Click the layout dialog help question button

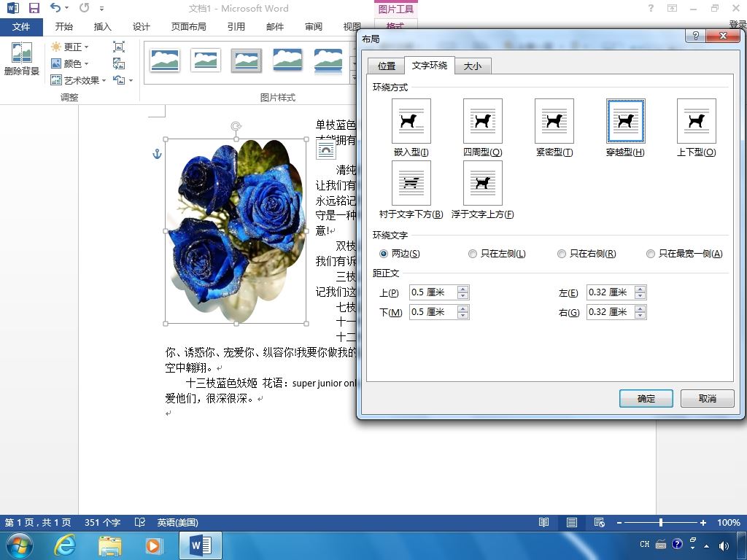pyautogui.click(x=695, y=36)
